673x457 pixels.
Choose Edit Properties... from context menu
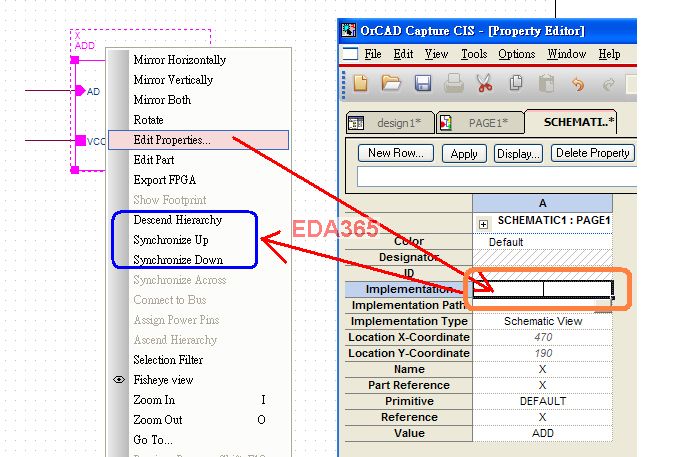pos(198,140)
